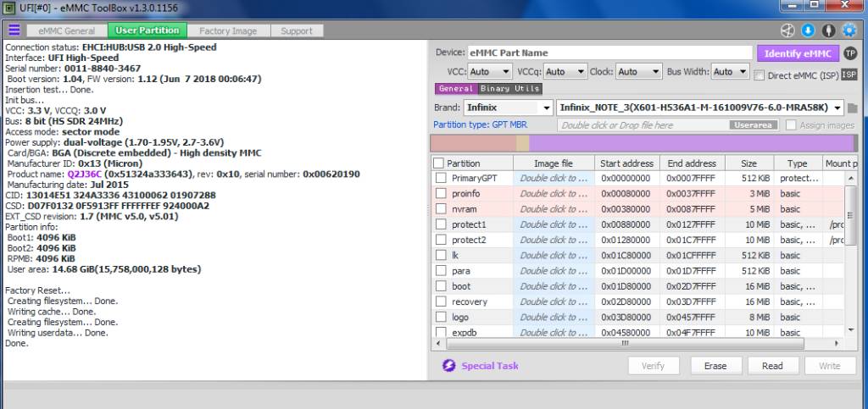
Task: Check the protect2 partition checkbox
Action: point(441,240)
